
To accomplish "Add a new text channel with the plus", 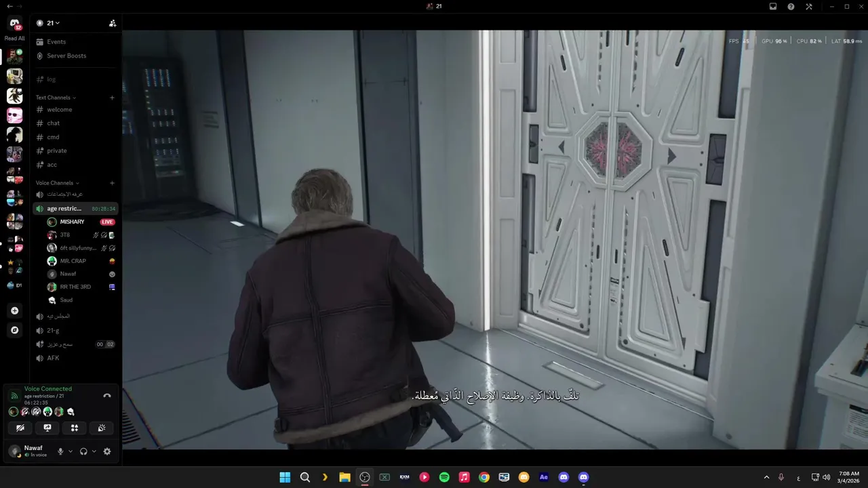I will 112,98.
